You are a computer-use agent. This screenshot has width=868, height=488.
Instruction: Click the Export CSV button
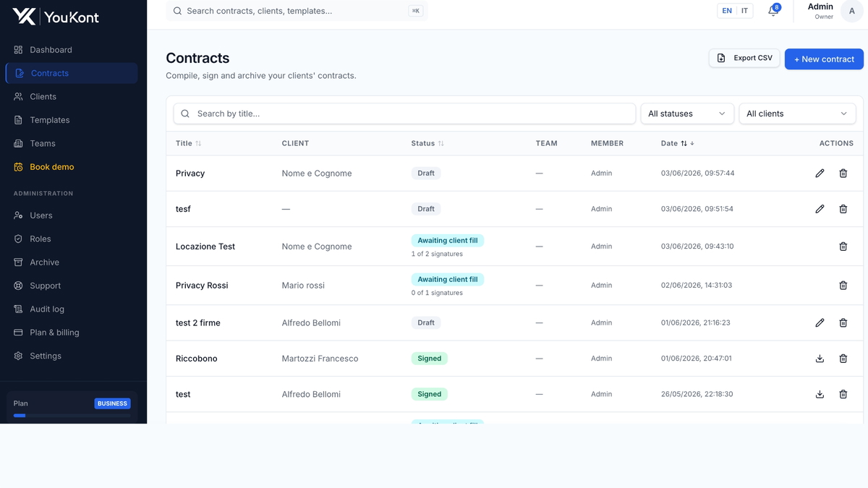pos(745,59)
